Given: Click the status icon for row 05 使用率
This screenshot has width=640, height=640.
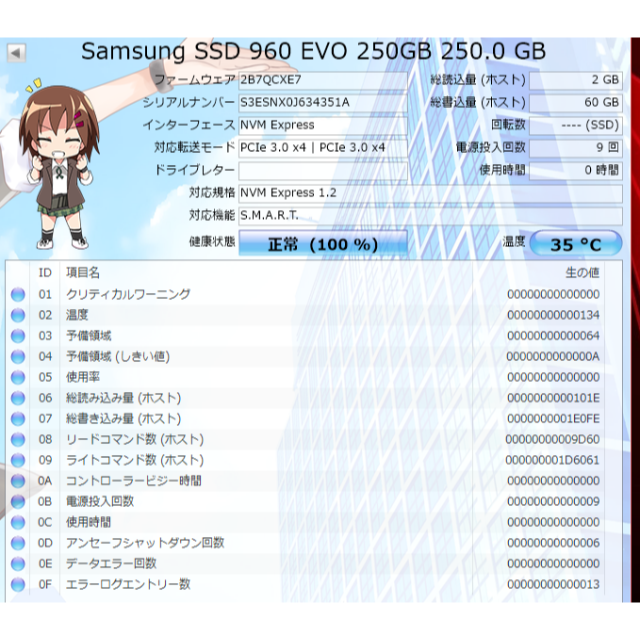Looking at the screenshot, I should click(18, 377).
